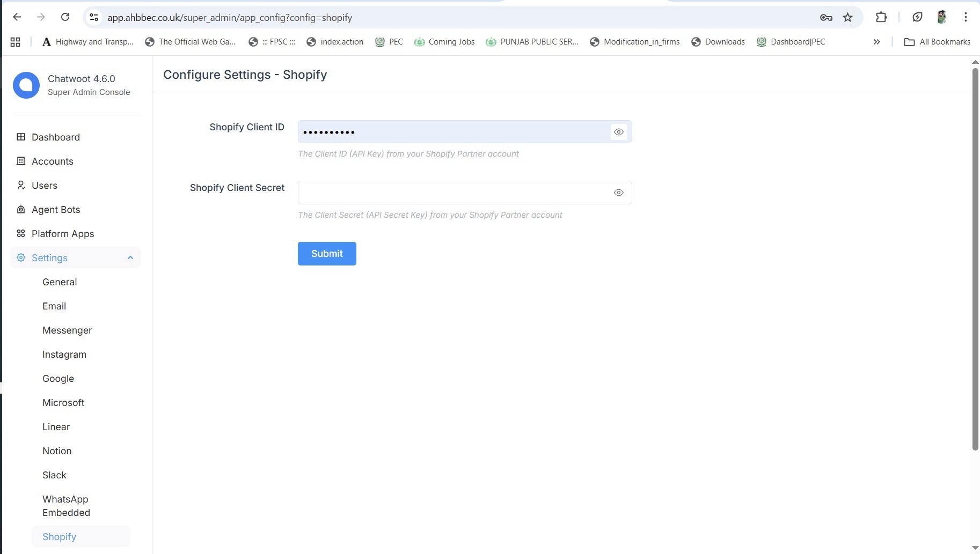Click the Chatwoot logo icon

pyautogui.click(x=26, y=85)
